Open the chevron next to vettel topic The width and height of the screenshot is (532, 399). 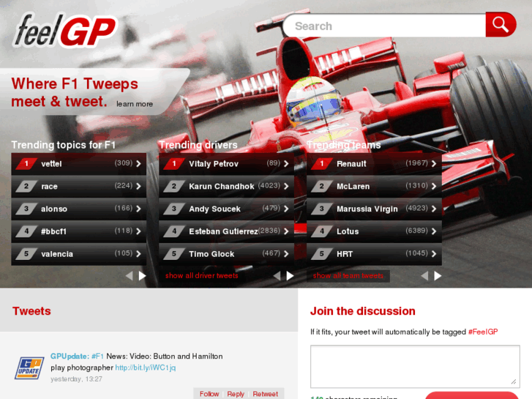138,164
